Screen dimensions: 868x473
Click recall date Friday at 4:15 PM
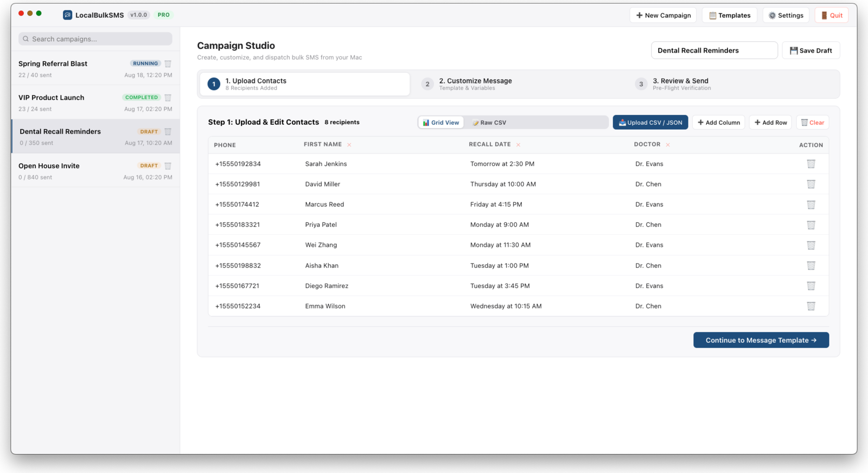[496, 204]
